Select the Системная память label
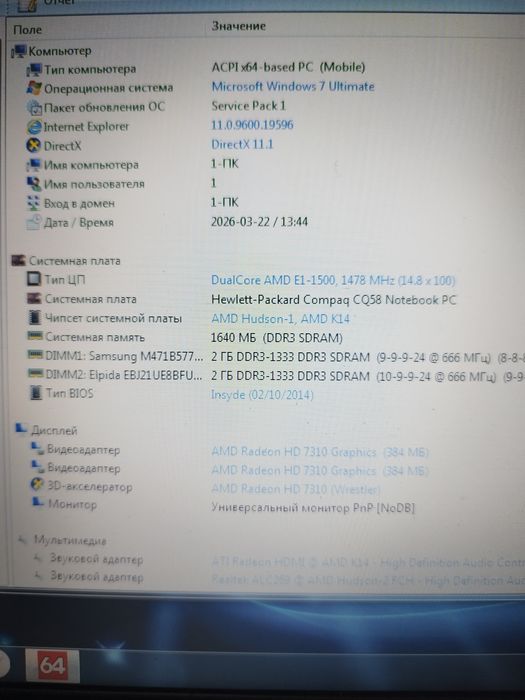525x700 pixels. pyautogui.click(x=95, y=337)
